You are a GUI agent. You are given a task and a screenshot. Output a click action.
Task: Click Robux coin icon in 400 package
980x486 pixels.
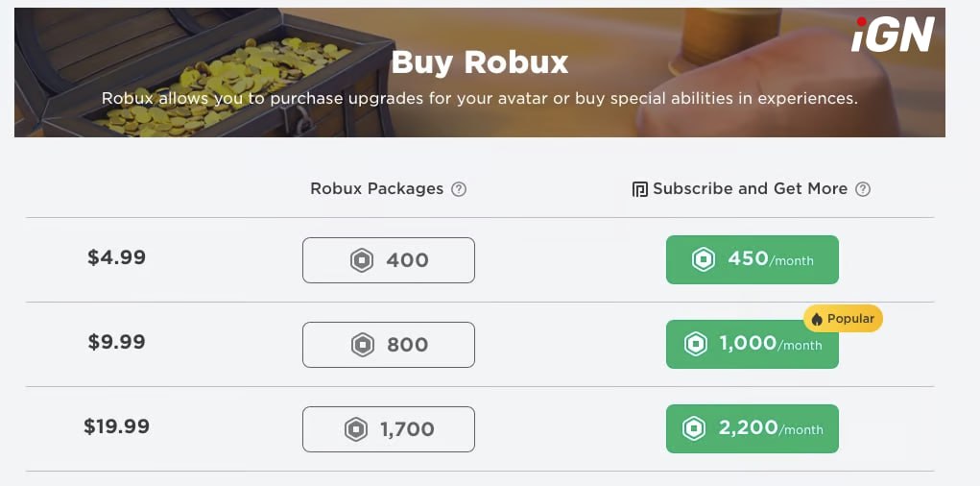click(x=361, y=260)
